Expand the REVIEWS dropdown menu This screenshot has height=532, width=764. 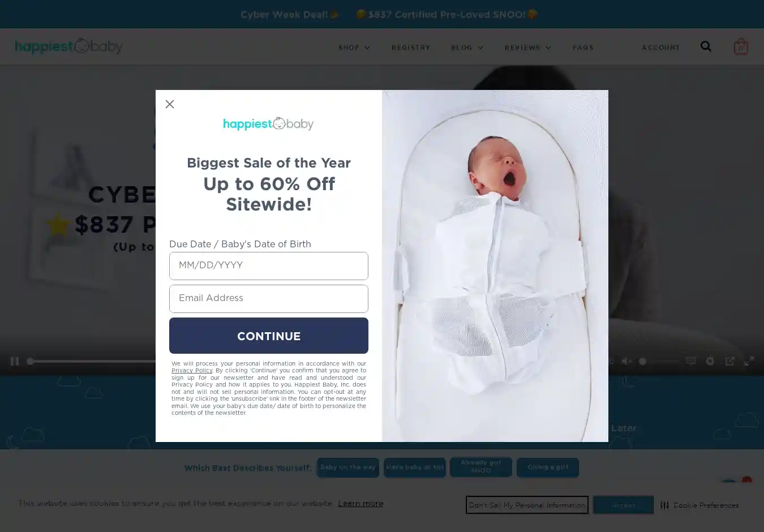point(528,48)
